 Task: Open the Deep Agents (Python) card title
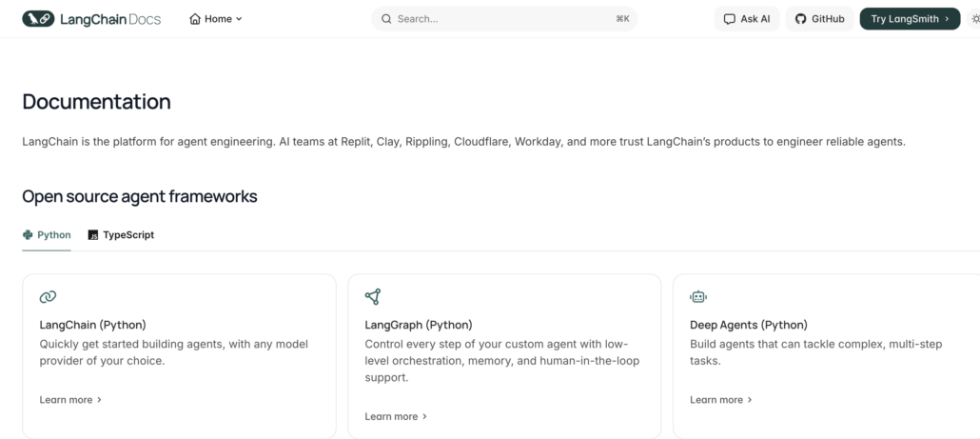click(x=748, y=325)
